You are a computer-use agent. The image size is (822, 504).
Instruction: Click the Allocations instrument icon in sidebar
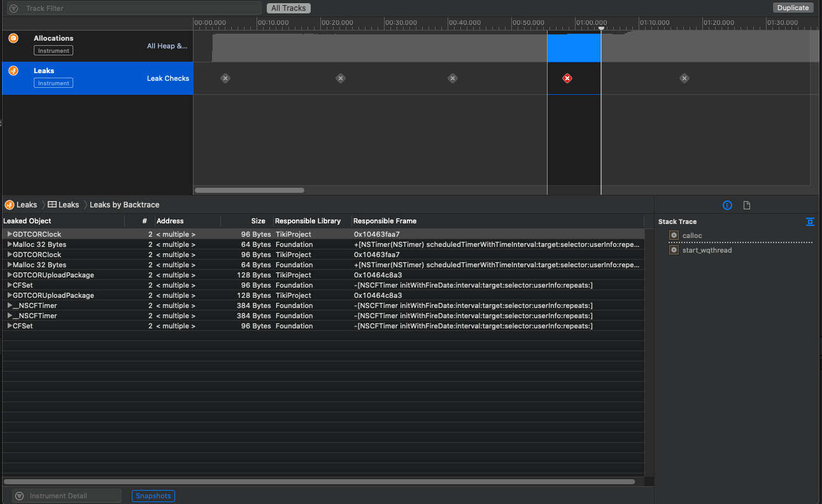(x=13, y=38)
